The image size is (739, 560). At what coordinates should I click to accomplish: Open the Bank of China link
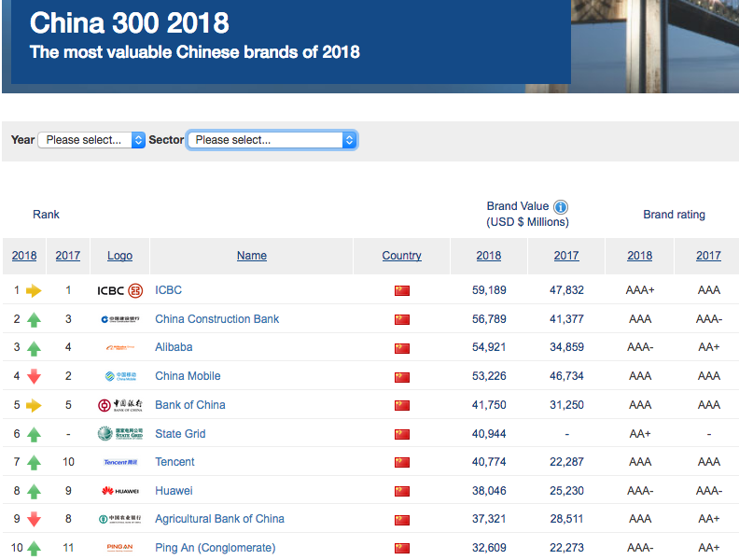(x=190, y=405)
